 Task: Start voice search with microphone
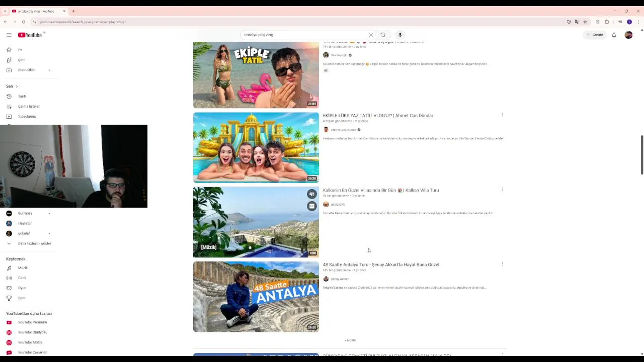click(x=400, y=35)
